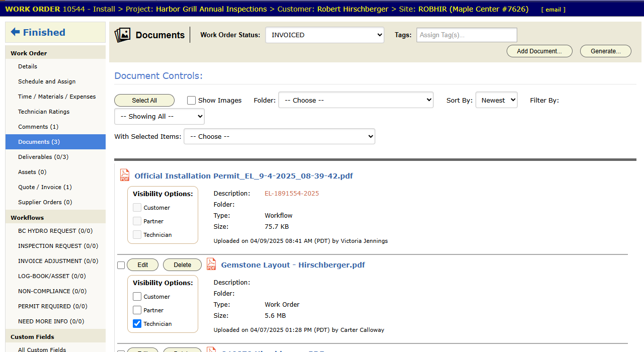Image resolution: width=644 pixels, height=352 pixels.
Task: Open NON-COMPLIANCE workflow
Action: 55,291
